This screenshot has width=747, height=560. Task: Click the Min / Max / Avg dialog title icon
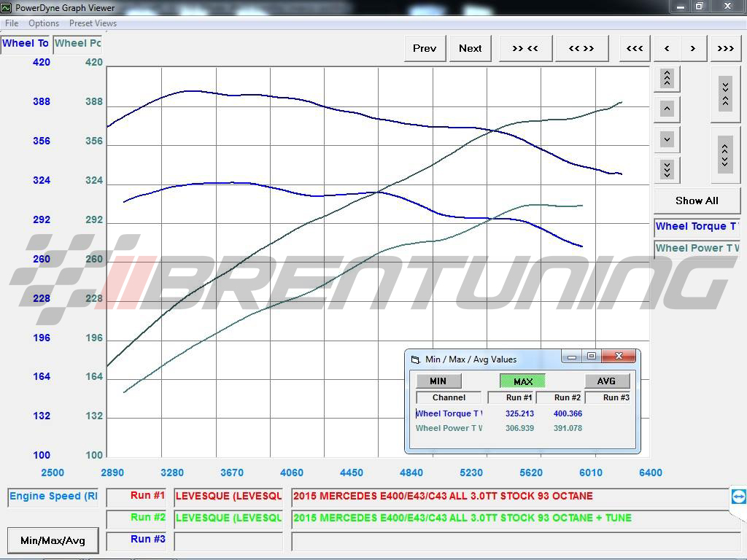click(x=415, y=359)
